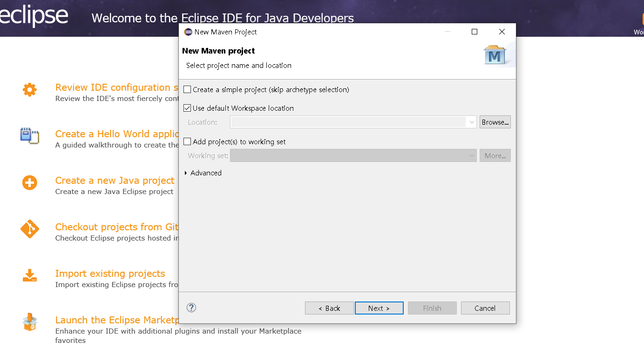Open Launch the Eclipse Marketplace link
Viewport: 644px width, 355px height.
(x=117, y=320)
